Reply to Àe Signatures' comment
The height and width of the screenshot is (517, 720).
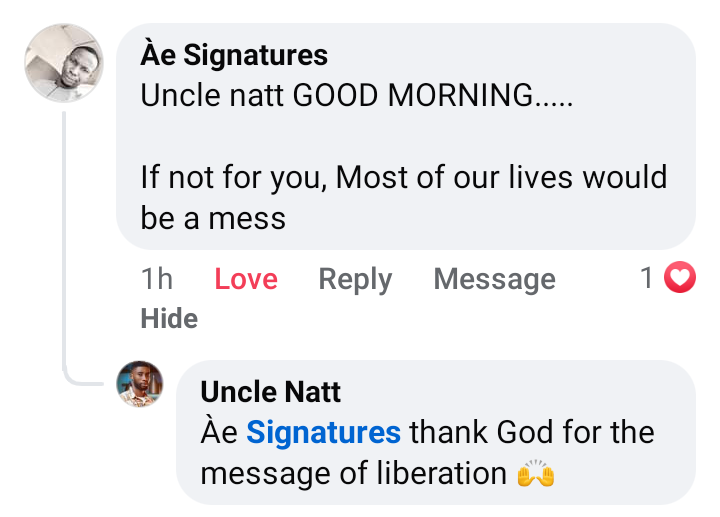[355, 279]
